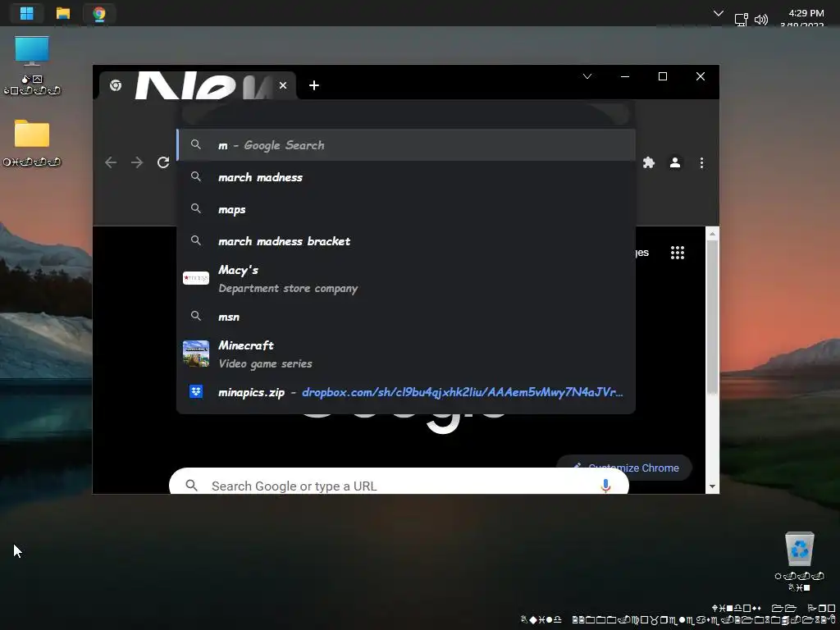Click the Macy's logo thumbnail
This screenshot has height=630, width=840.
[196, 278]
